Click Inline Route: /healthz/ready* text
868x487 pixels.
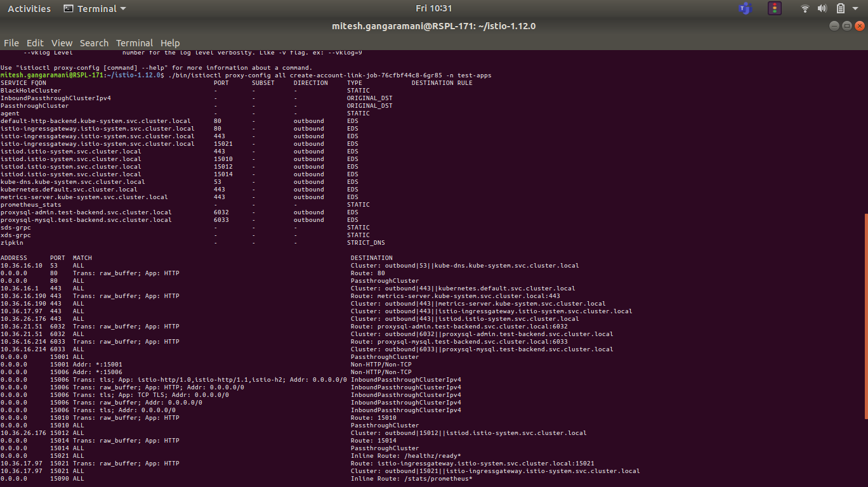click(406, 456)
